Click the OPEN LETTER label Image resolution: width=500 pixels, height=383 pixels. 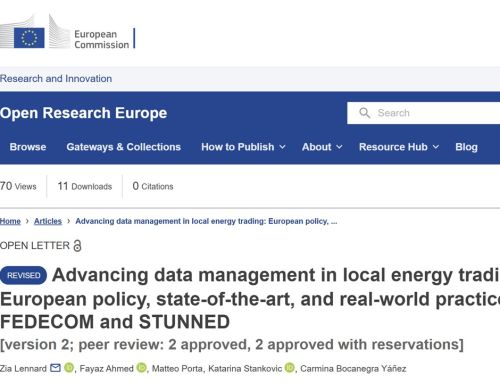[x=35, y=246]
